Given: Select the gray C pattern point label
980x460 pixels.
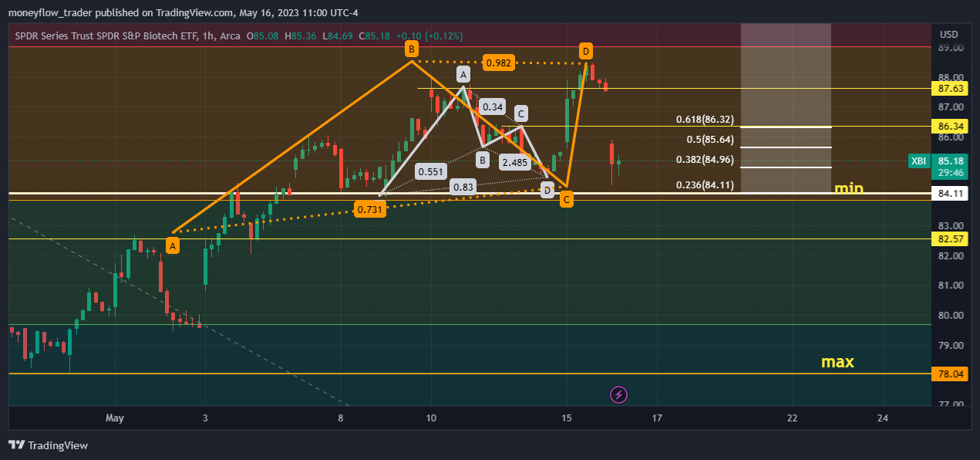Looking at the screenshot, I should click(521, 113).
